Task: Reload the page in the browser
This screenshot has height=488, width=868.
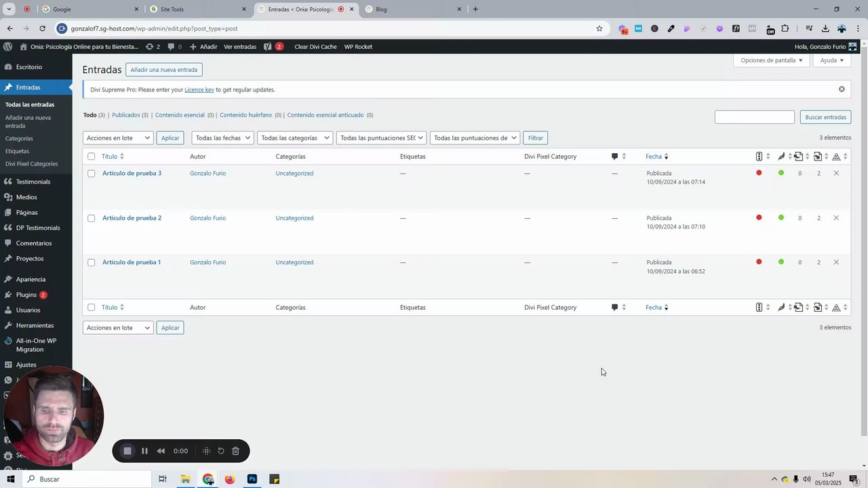Action: [42, 28]
